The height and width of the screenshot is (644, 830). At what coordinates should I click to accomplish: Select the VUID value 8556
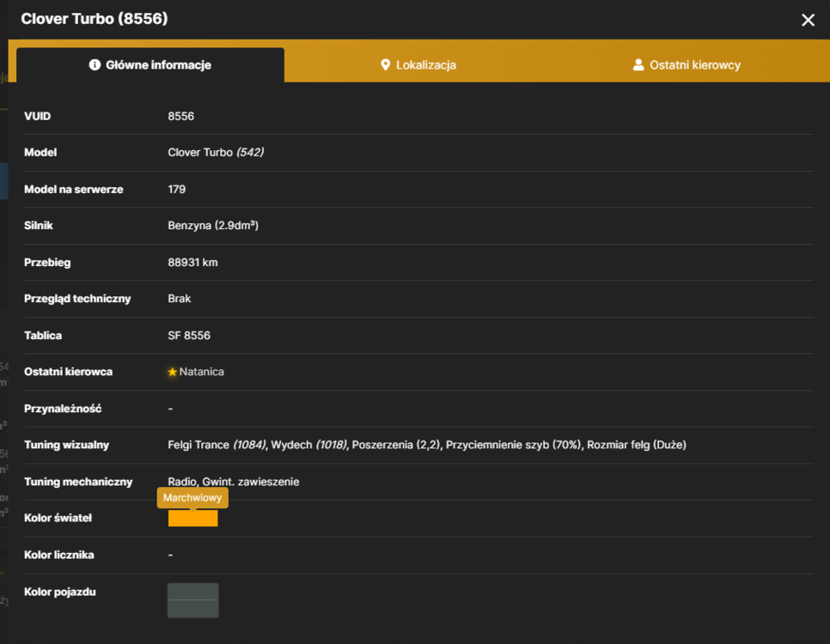(x=181, y=117)
